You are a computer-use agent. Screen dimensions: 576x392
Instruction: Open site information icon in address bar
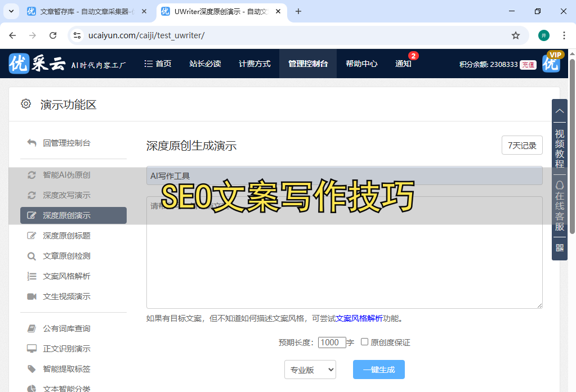pyautogui.click(x=77, y=35)
